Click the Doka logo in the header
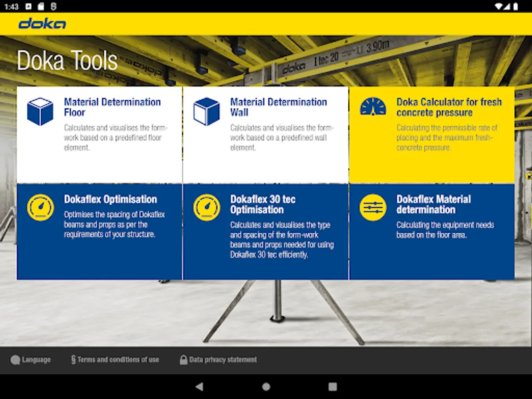This screenshot has height=399, width=532. coord(42,24)
